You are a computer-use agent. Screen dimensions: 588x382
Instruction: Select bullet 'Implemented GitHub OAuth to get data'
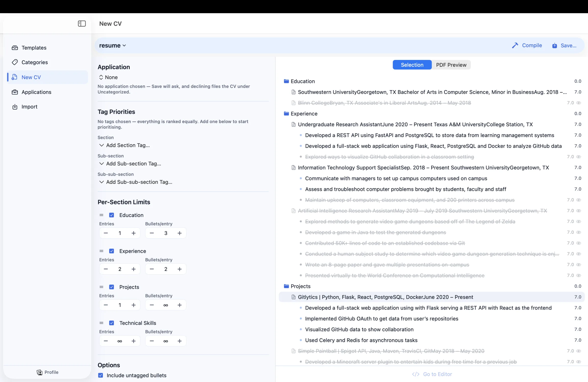pos(432,319)
